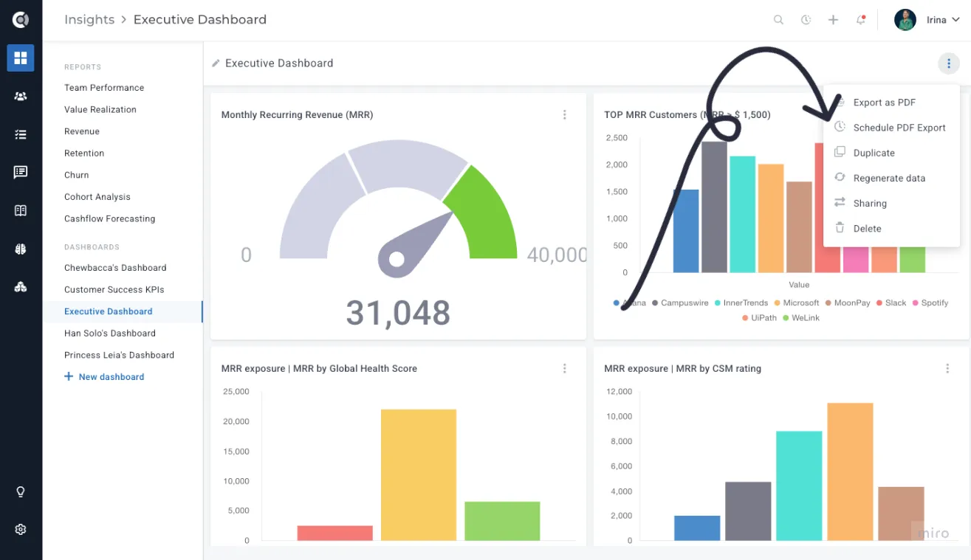Toggle the WeLink legend series
The width and height of the screenshot is (971, 560).
801,318
